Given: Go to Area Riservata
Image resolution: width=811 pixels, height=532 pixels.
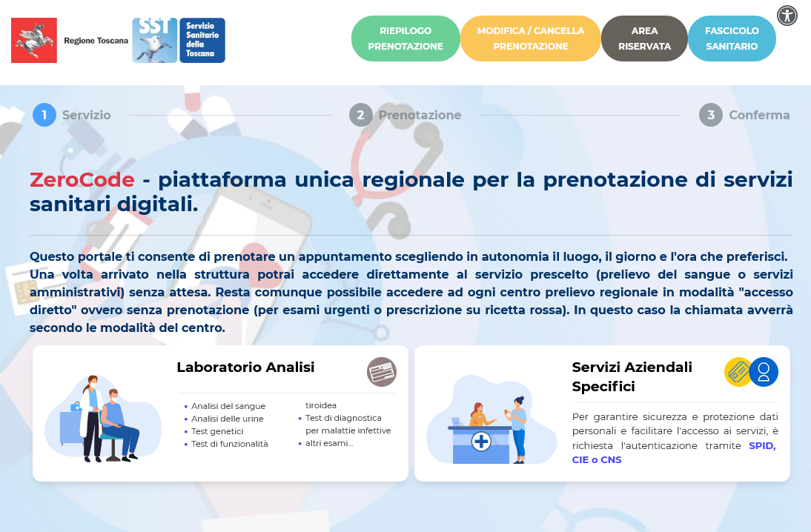Looking at the screenshot, I should 644,39.
